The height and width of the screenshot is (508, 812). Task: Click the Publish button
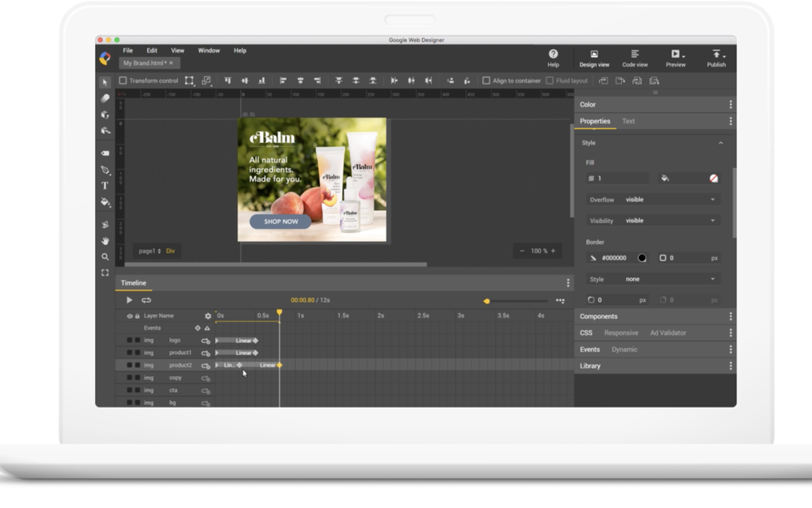tap(716, 58)
